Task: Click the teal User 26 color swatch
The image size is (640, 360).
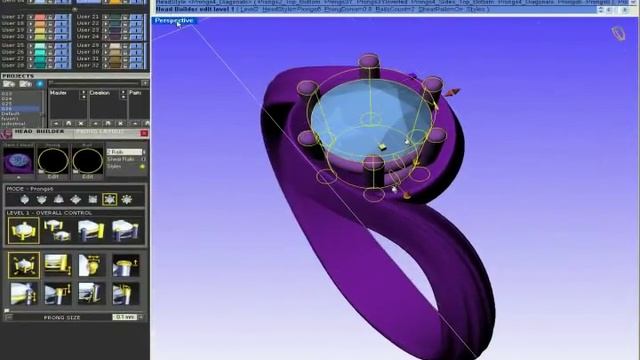Action: pos(40,52)
